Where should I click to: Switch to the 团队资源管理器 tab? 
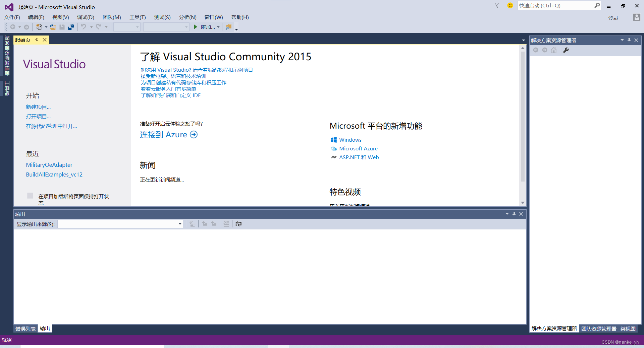coord(599,329)
